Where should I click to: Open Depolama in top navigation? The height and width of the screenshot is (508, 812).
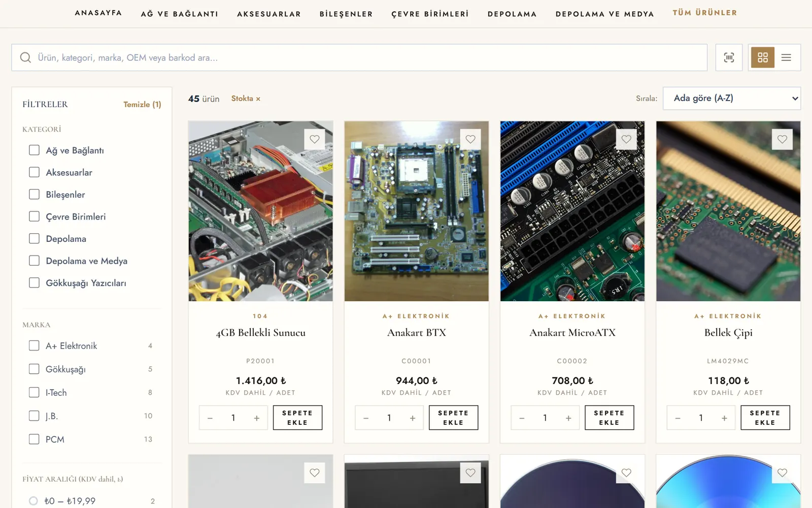tap(512, 14)
